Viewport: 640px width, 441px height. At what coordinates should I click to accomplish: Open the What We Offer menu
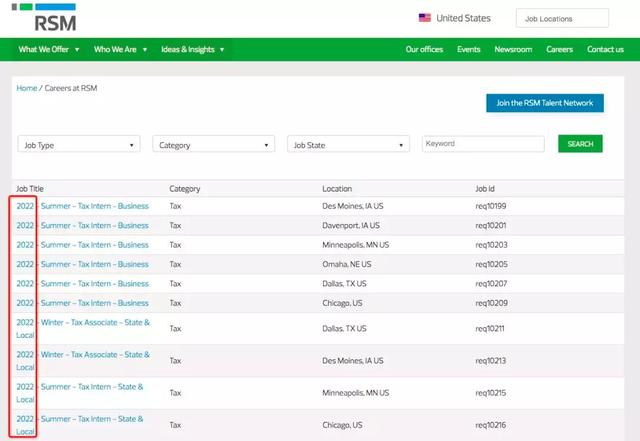(48, 49)
